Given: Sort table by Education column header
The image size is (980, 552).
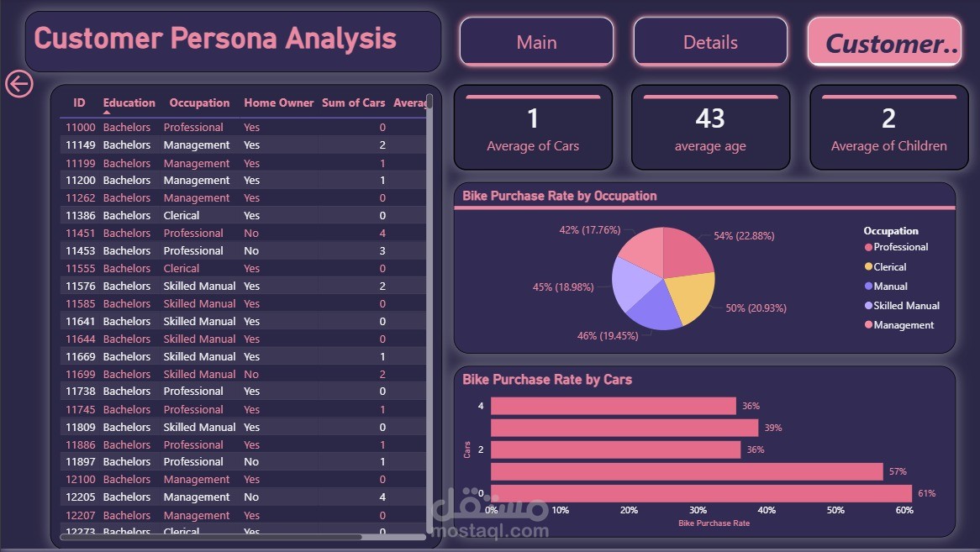Looking at the screenshot, I should [x=129, y=103].
